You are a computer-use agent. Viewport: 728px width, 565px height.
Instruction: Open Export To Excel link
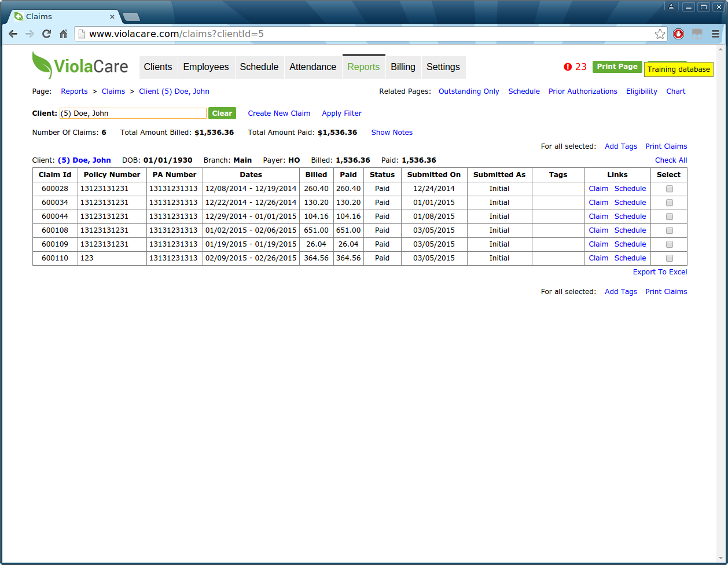pyautogui.click(x=660, y=272)
